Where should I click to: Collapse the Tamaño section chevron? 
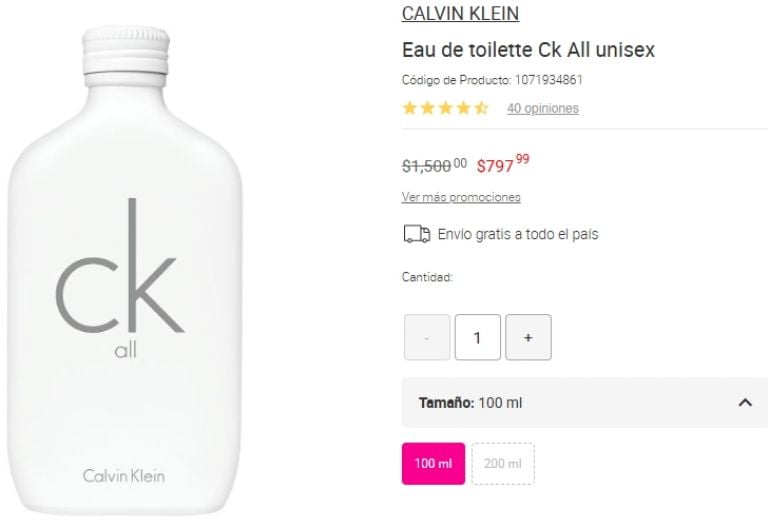(745, 403)
